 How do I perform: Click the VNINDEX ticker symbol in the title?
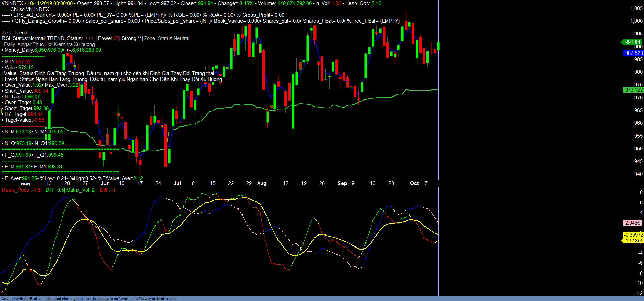point(12,3)
